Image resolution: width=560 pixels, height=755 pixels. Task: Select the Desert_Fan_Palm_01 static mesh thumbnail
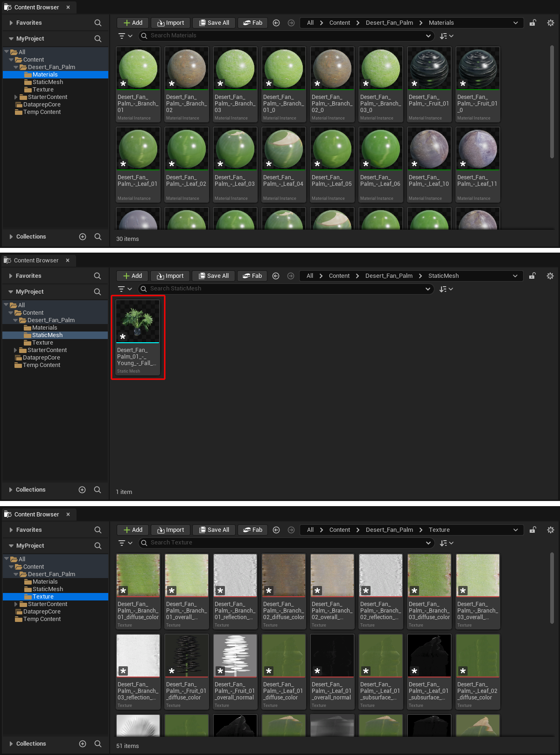[x=138, y=321]
